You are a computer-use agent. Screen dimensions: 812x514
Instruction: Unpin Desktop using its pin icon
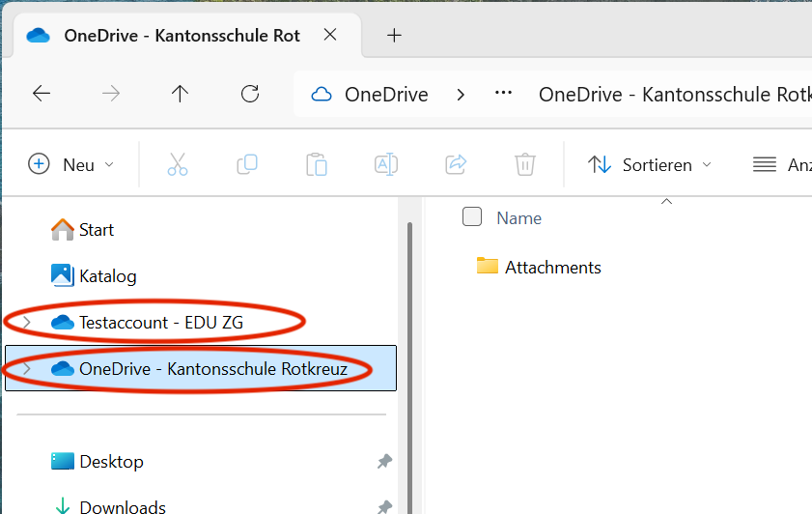pos(384,461)
